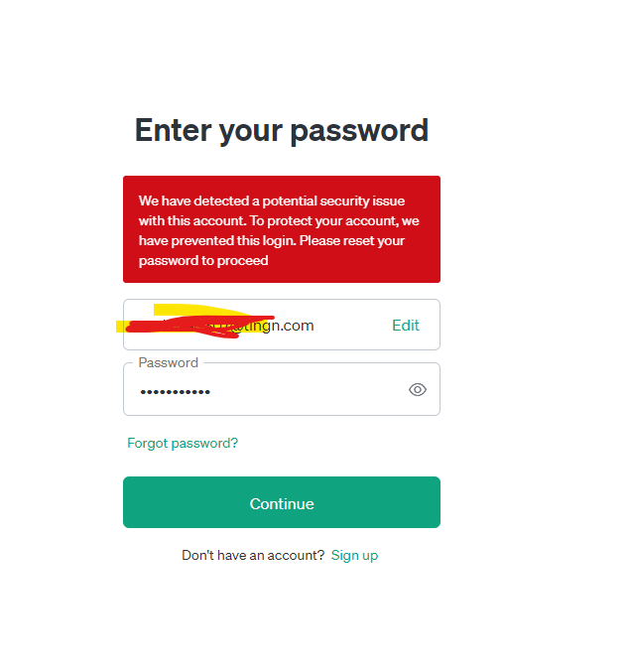Click the Please reset your password sentence
The height and width of the screenshot is (672, 630).
click(271, 250)
